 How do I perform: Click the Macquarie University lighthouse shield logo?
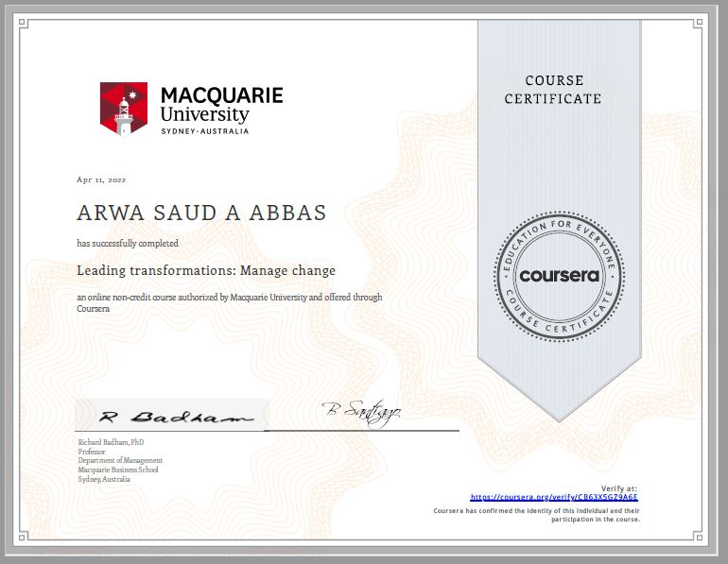pos(124,109)
